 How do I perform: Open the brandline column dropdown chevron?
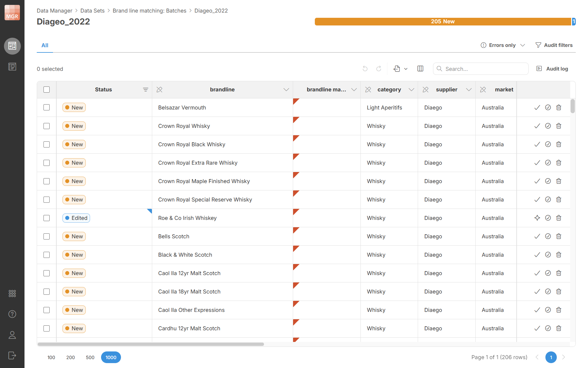tap(286, 90)
